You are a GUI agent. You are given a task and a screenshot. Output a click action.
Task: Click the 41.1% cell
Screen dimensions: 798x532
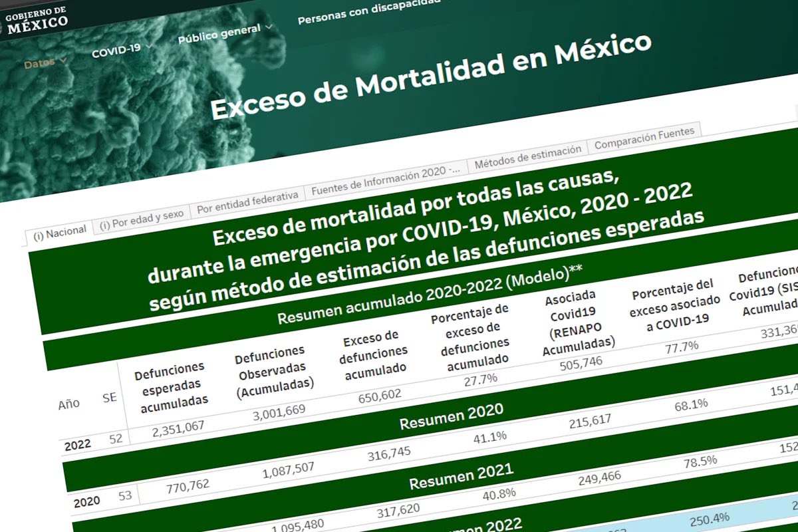[490, 438]
